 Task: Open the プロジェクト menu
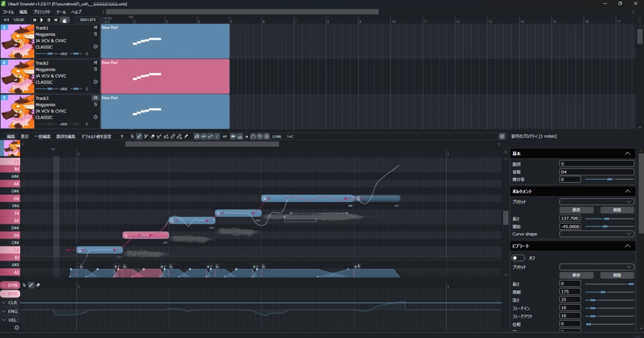42,12
